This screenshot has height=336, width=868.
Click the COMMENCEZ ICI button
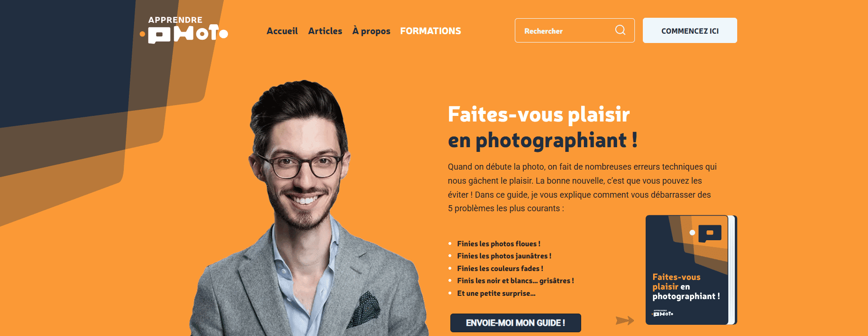click(690, 30)
